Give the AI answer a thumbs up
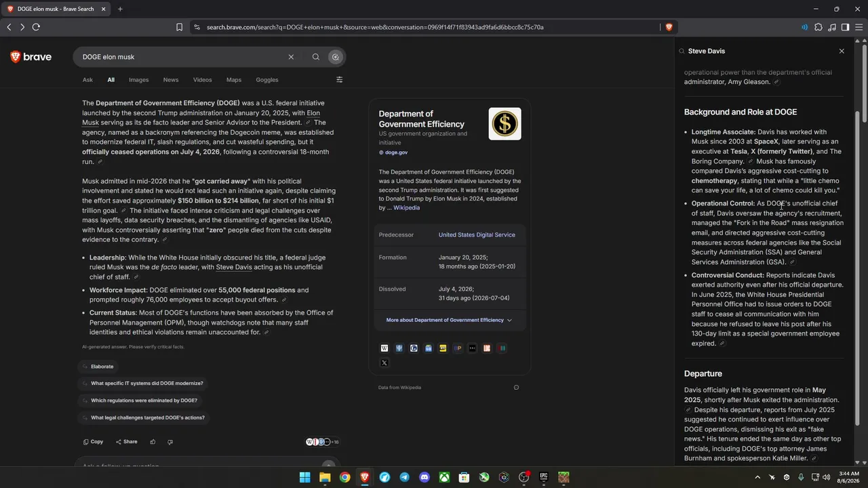The width and height of the screenshot is (868, 488). [153, 442]
